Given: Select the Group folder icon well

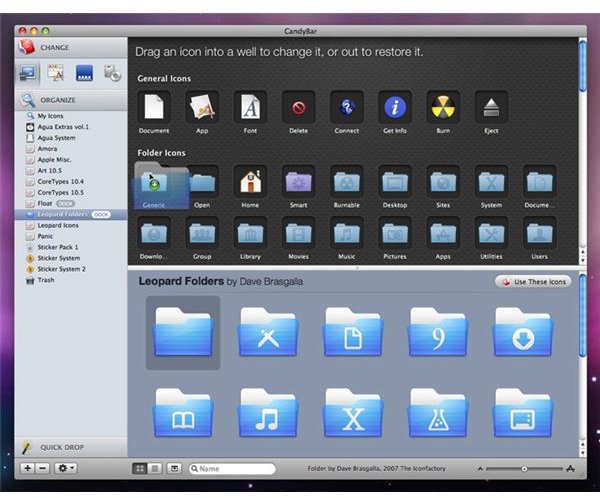Looking at the screenshot, I should pos(202,233).
